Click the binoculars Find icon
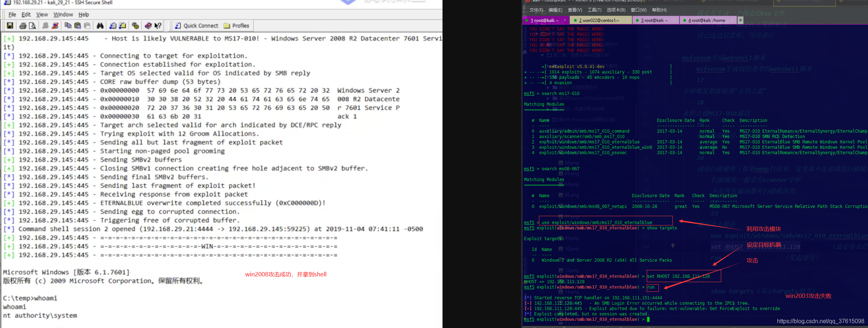 coord(100,25)
